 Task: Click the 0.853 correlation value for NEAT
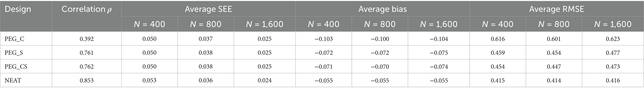(87, 80)
